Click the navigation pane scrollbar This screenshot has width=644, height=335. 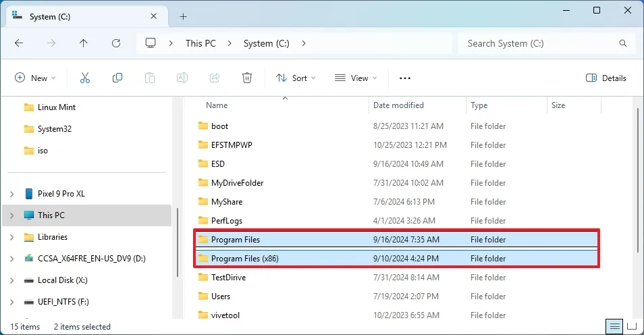tap(178, 242)
